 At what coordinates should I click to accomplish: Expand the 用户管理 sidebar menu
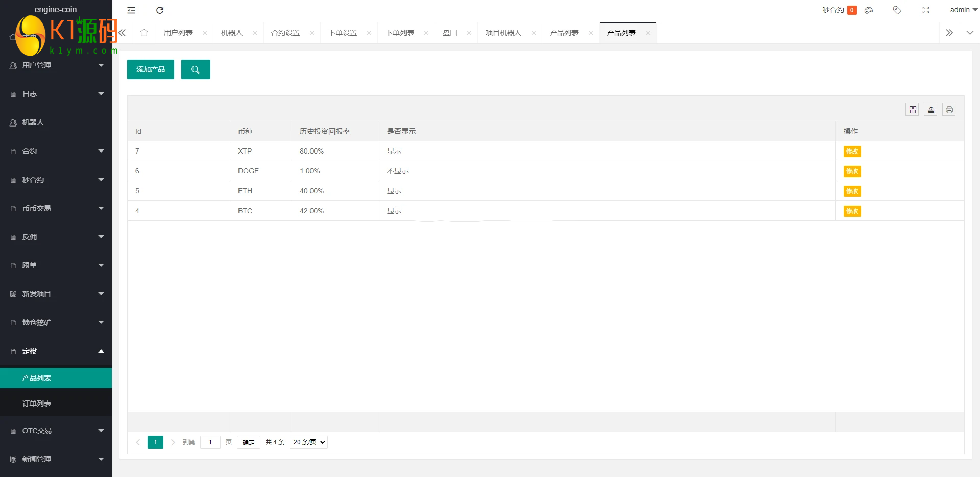tap(56, 65)
